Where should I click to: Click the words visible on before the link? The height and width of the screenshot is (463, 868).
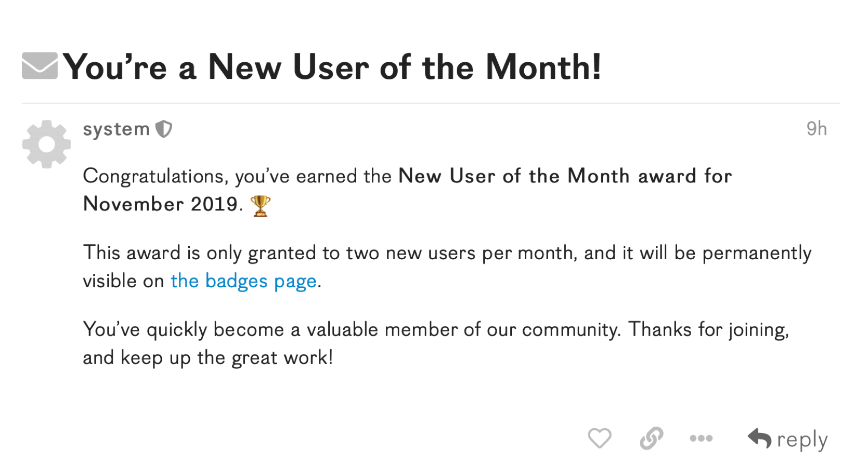(124, 281)
